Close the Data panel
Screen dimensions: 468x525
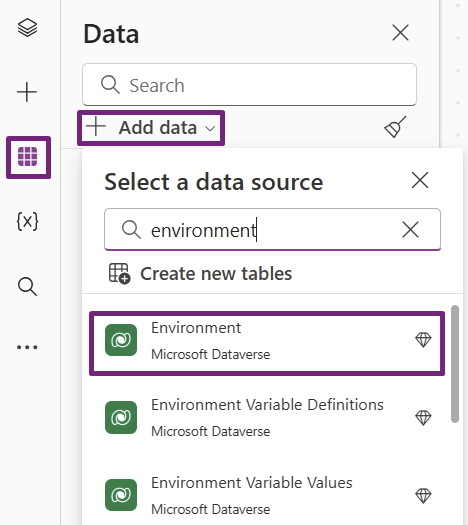(x=400, y=33)
